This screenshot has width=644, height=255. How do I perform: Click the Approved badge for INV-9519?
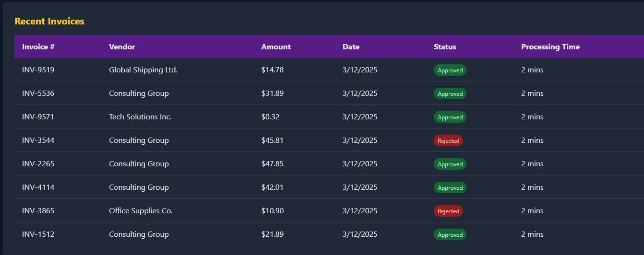point(450,70)
